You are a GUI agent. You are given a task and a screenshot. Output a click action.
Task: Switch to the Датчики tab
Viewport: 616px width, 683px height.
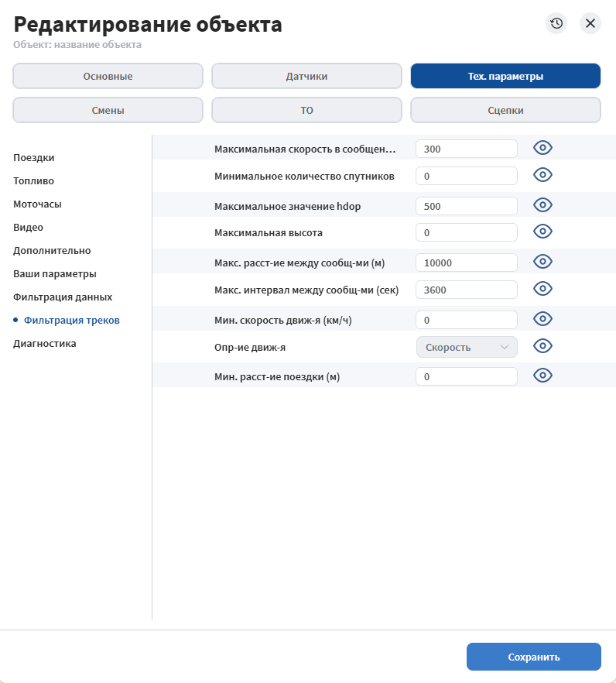coord(306,76)
